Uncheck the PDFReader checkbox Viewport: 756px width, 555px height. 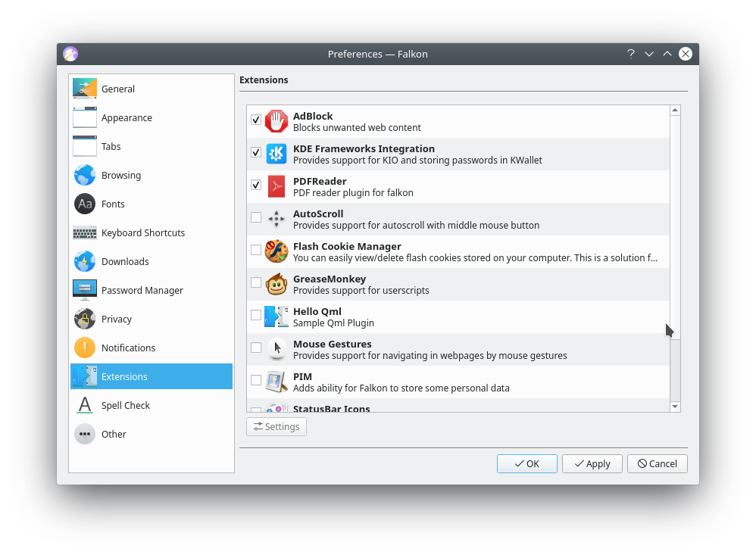[x=256, y=185]
